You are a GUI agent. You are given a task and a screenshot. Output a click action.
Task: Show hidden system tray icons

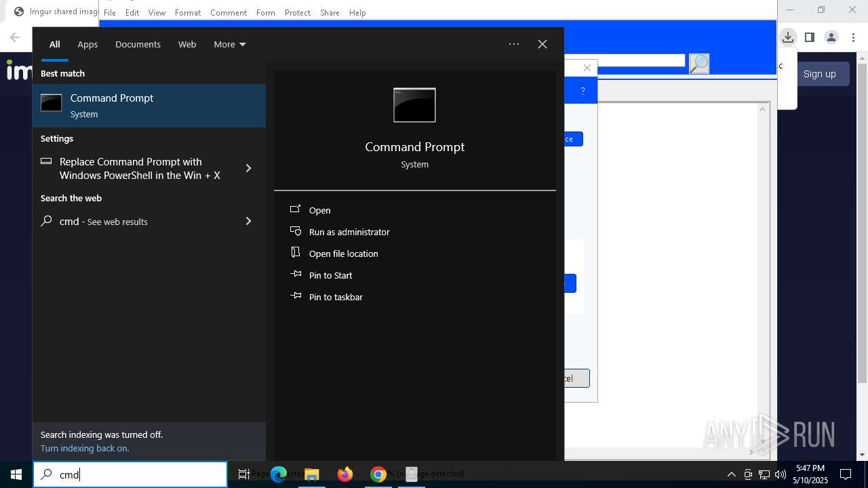731,474
